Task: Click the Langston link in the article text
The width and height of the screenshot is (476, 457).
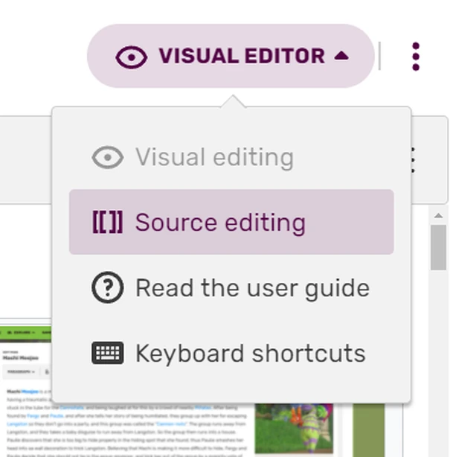Action: coord(16,422)
